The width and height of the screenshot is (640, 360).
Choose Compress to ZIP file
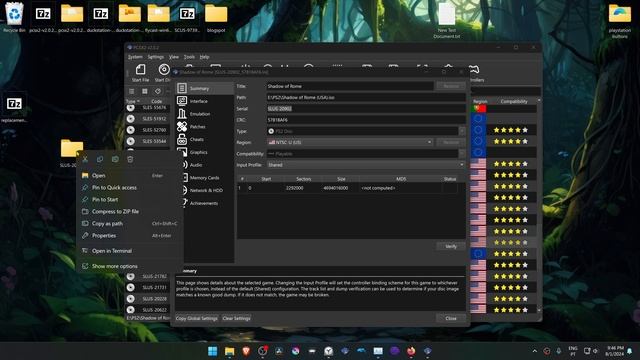(129, 211)
